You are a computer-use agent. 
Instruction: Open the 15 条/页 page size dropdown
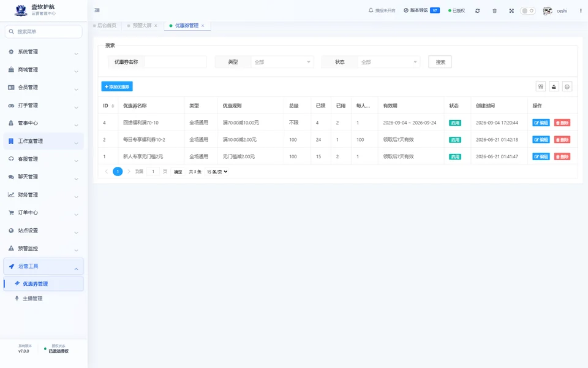coord(217,172)
